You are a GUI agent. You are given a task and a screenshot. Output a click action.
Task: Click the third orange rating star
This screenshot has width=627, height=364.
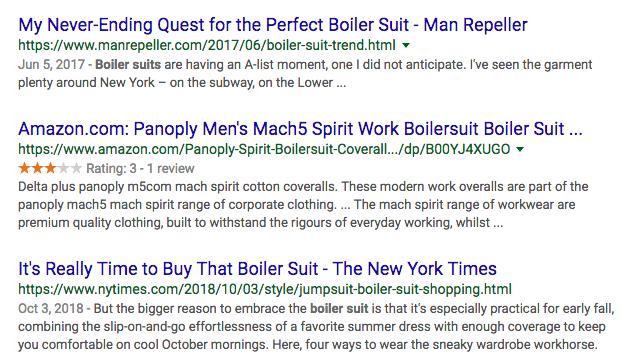[50, 168]
